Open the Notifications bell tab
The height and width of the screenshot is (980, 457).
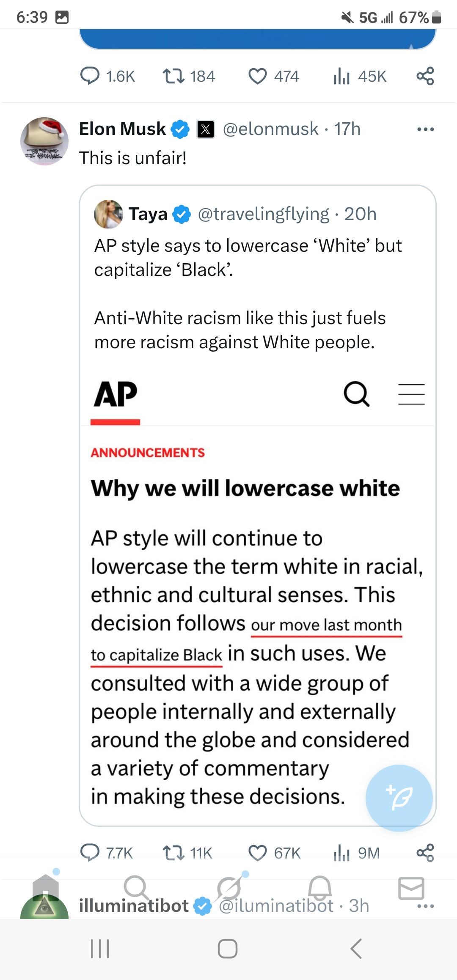tap(320, 888)
